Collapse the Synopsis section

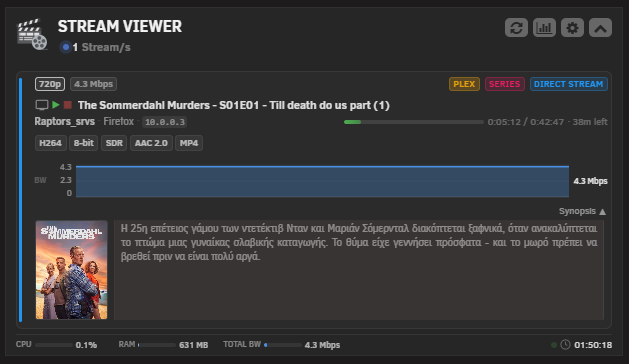coord(582,211)
